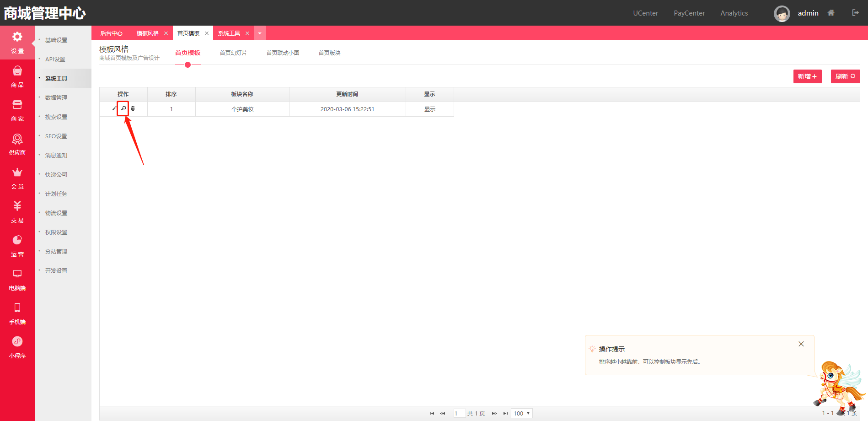This screenshot has height=421, width=868.
Task: Close the 操作提示 tip box
Action: pyautogui.click(x=801, y=344)
